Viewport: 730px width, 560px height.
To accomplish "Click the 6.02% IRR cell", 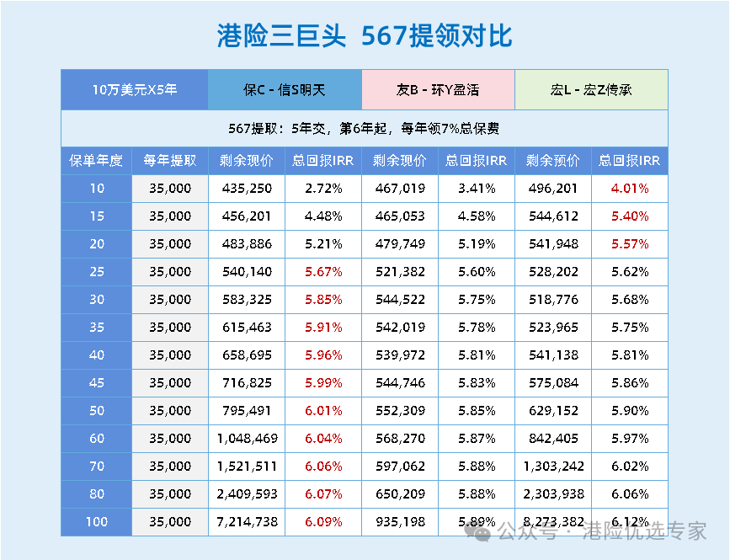I will coord(630,467).
